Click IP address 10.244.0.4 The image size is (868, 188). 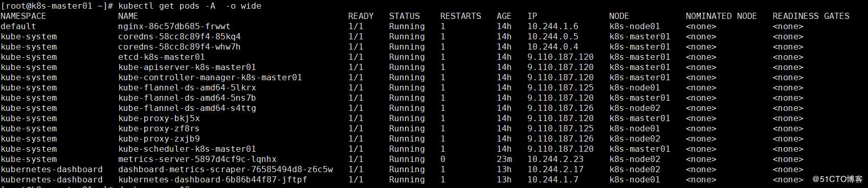[x=553, y=47]
